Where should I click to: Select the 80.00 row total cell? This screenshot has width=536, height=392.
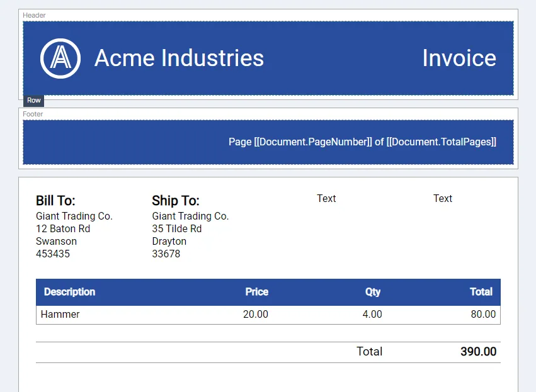pos(483,314)
